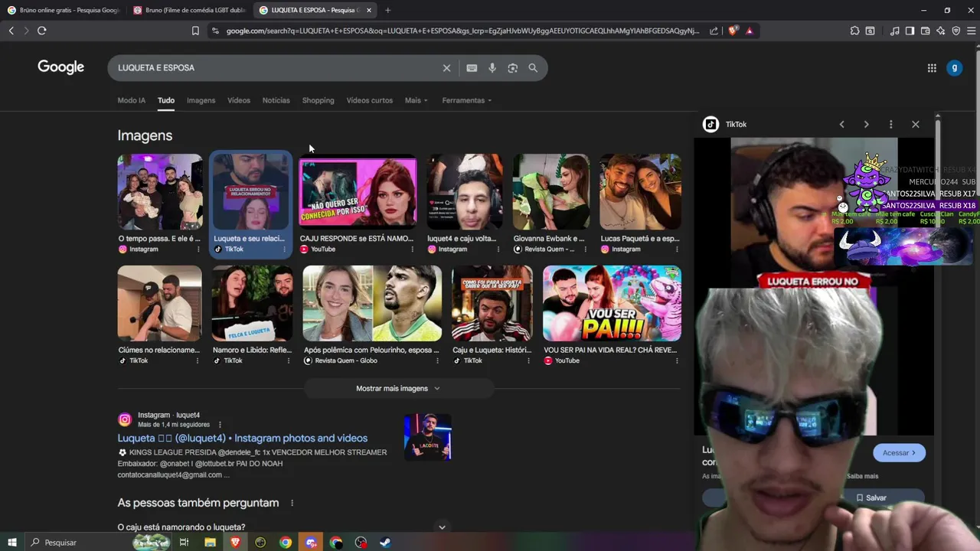Save the image with Salvar button

pos(871,497)
